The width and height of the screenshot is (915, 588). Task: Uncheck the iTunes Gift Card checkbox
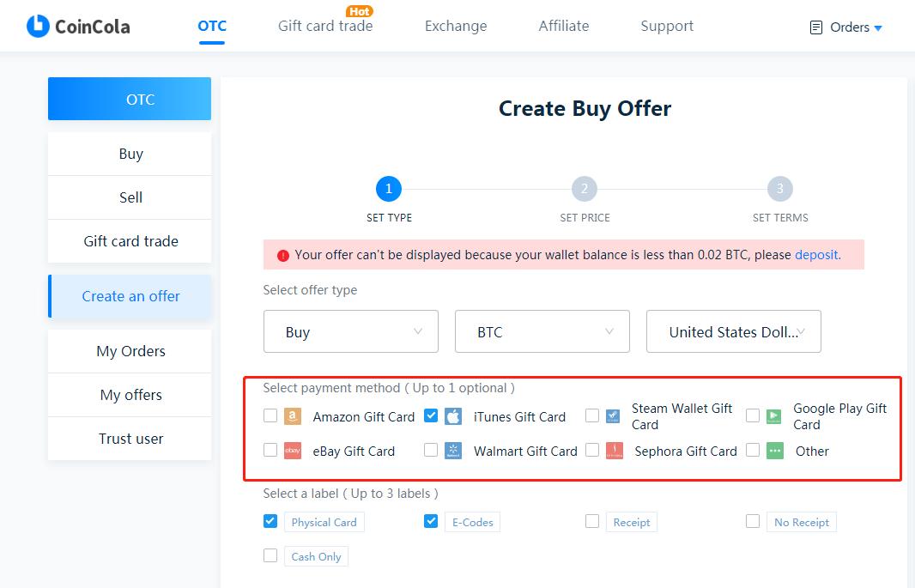click(431, 415)
